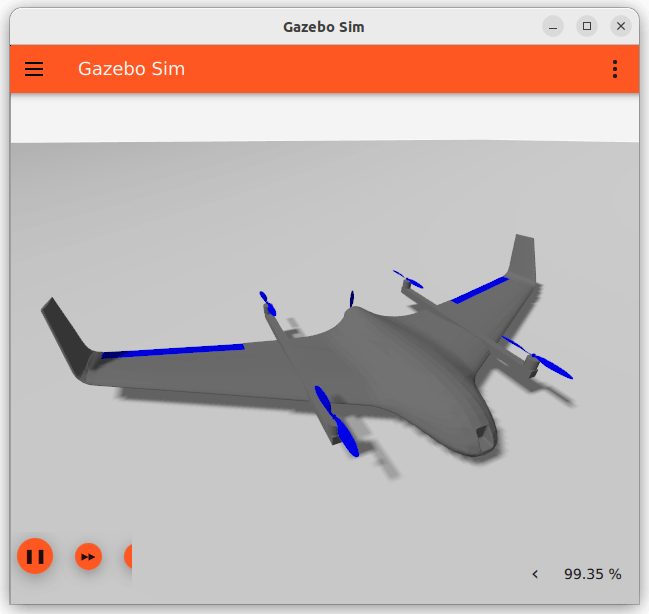The width and height of the screenshot is (649, 614).
Task: Click the aircraft nose cone
Action: click(482, 436)
